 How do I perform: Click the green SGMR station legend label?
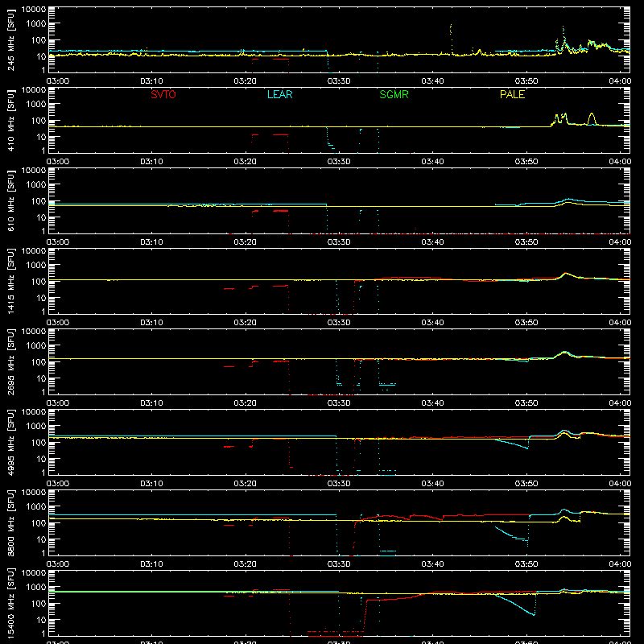click(394, 94)
